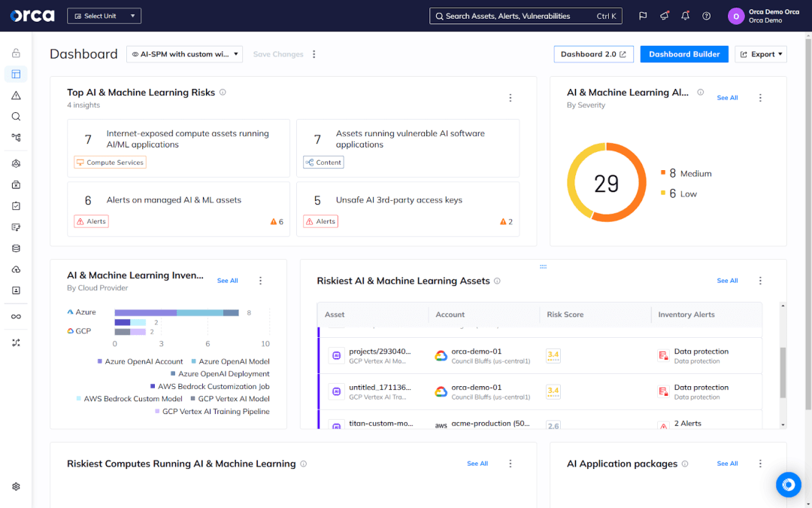Open the kebab menu of Alerts by Severity widget

pos(760,98)
